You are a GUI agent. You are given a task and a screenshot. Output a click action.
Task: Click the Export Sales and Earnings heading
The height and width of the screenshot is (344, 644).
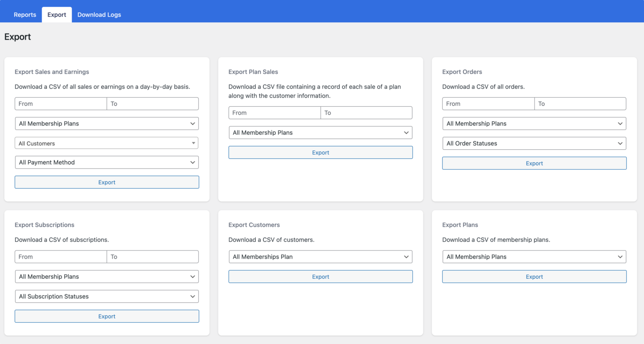point(52,72)
